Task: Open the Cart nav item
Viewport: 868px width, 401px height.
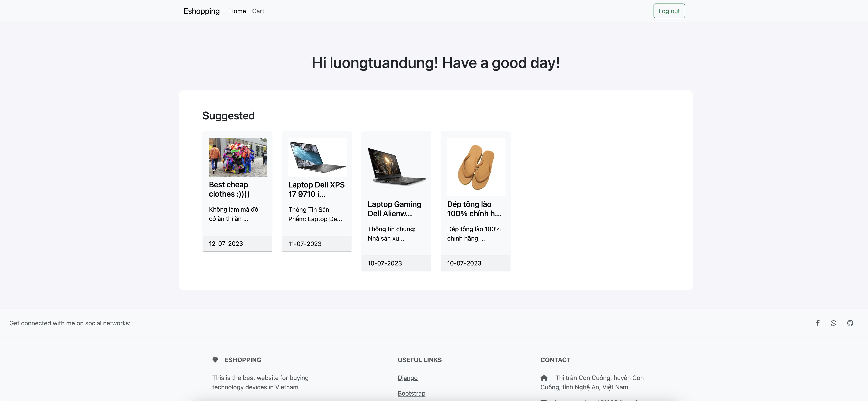Action: coord(258,11)
